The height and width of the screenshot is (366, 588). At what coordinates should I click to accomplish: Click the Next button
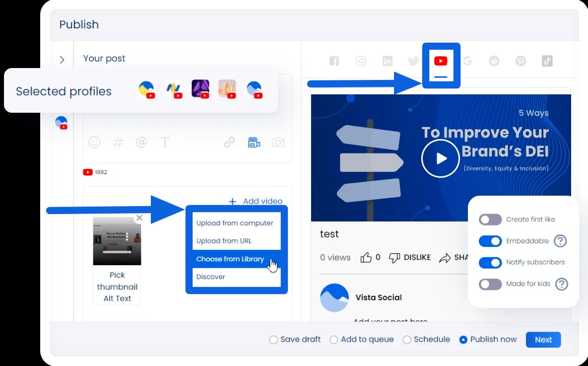coord(543,340)
